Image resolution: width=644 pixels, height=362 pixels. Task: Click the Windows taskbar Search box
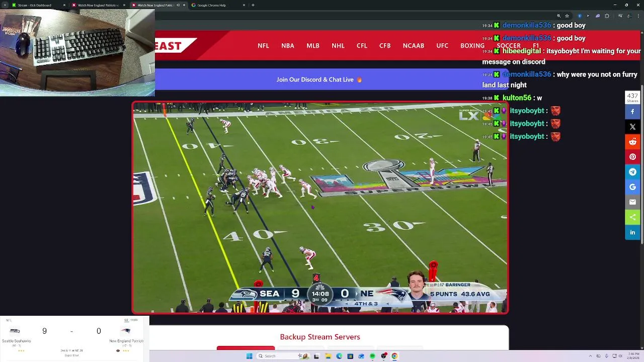[283, 356]
